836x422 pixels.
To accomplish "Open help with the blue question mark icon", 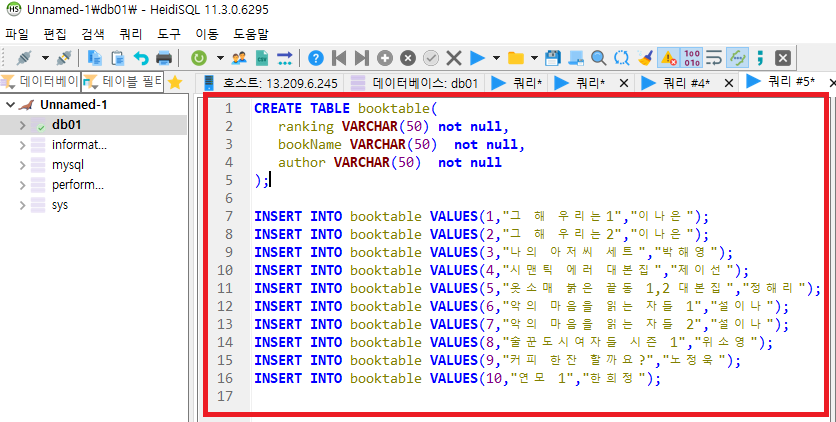I will pyautogui.click(x=316, y=58).
